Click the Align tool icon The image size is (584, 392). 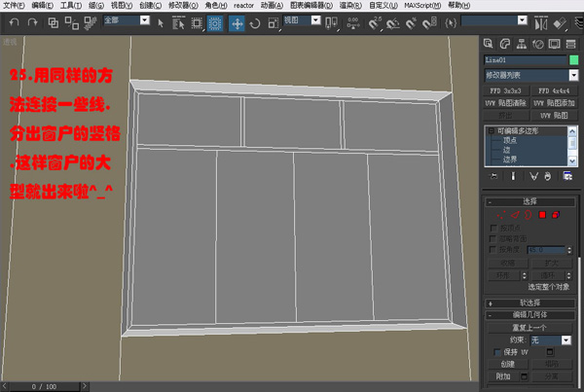[560, 23]
